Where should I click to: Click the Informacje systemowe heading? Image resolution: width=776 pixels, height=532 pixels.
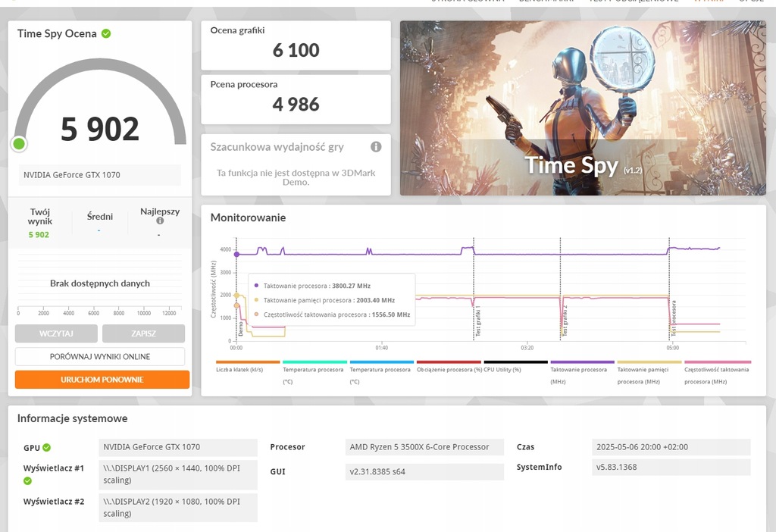[72, 418]
